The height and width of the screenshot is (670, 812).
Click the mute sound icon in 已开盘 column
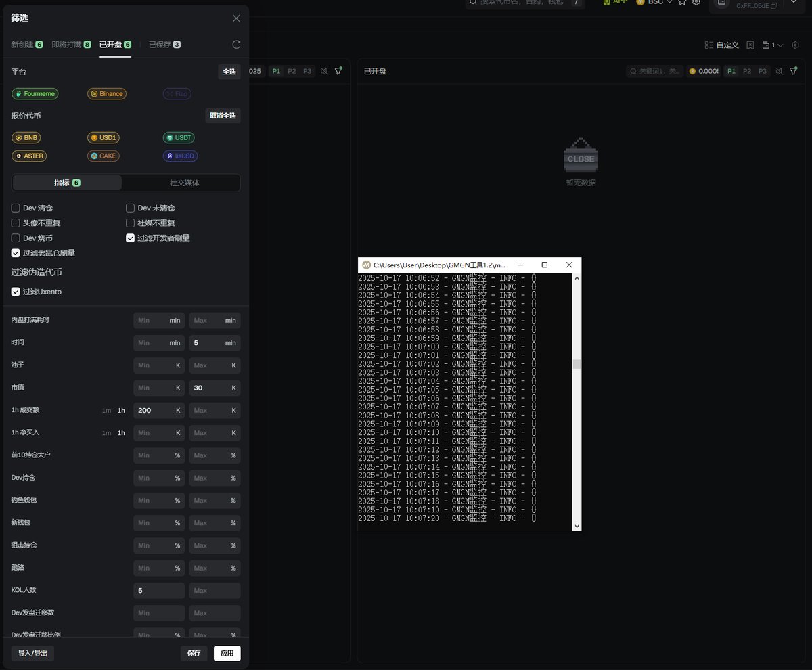coord(779,71)
